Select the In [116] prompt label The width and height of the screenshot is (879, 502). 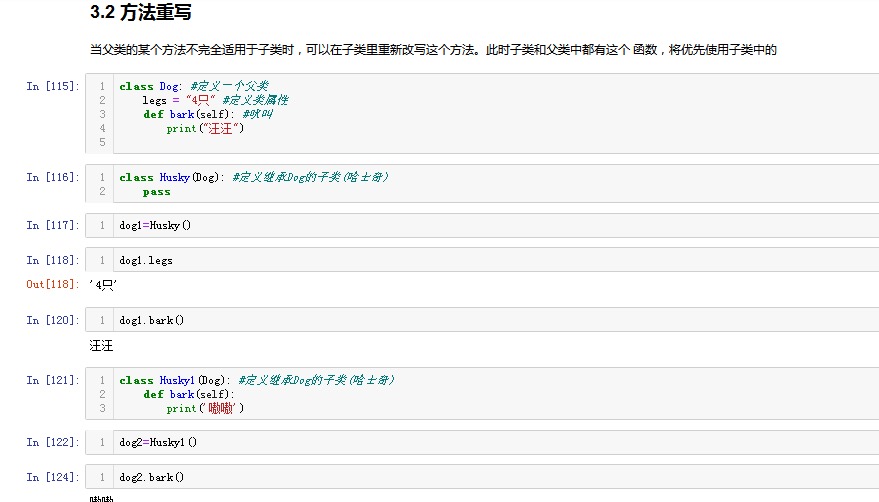tap(53, 177)
